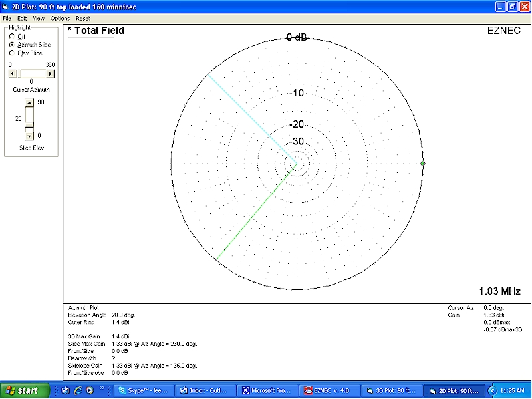Switch to the Skype taskbar window

coord(146,390)
